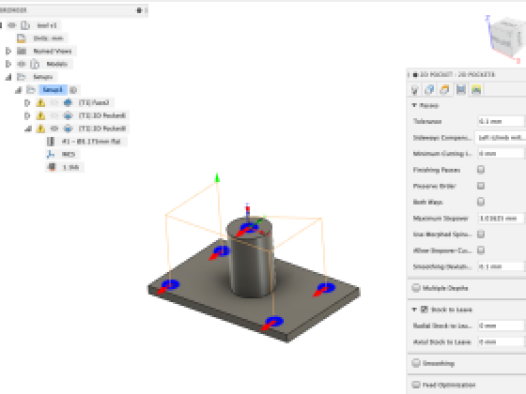
Task: Toggle the Multiple Depths checkbox
Action: click(x=416, y=288)
